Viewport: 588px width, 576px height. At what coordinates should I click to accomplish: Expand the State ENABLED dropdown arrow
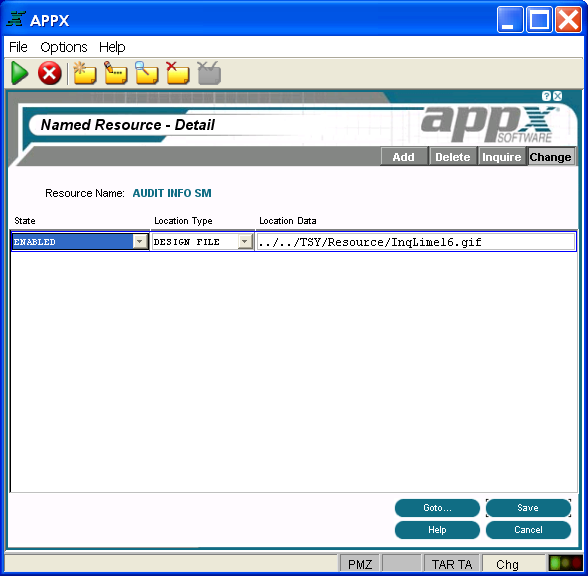(x=140, y=242)
